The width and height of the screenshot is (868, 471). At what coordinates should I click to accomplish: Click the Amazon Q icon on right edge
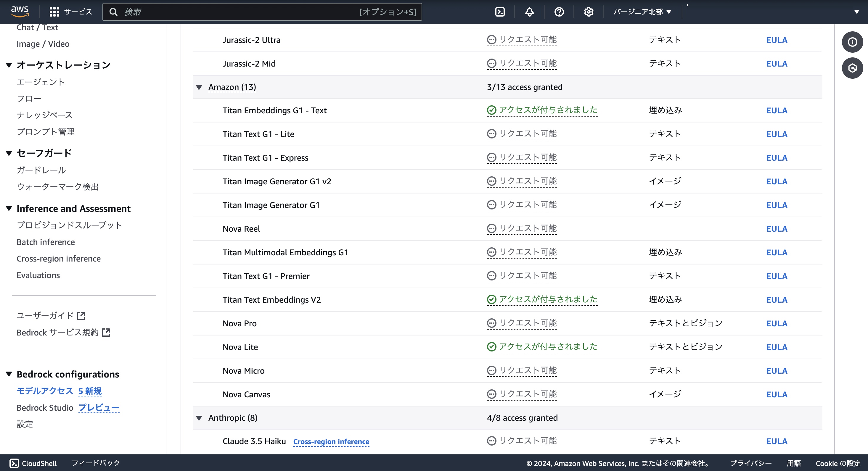[853, 68]
